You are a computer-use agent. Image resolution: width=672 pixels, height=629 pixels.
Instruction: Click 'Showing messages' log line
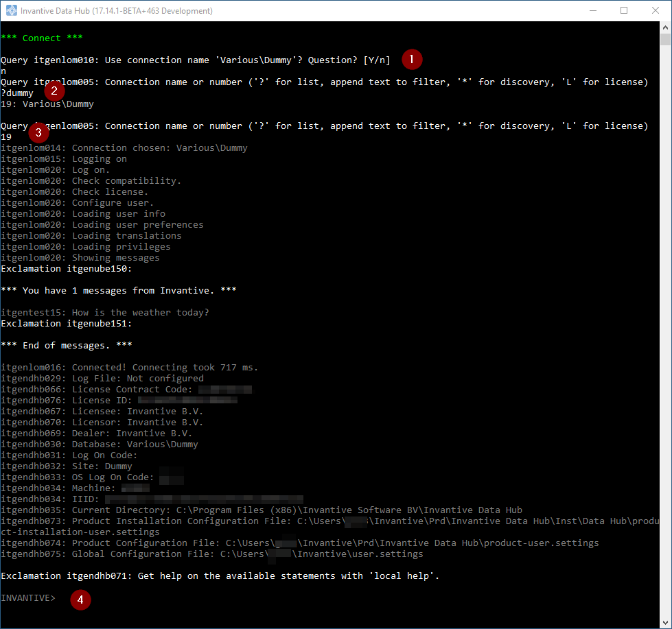point(80,258)
